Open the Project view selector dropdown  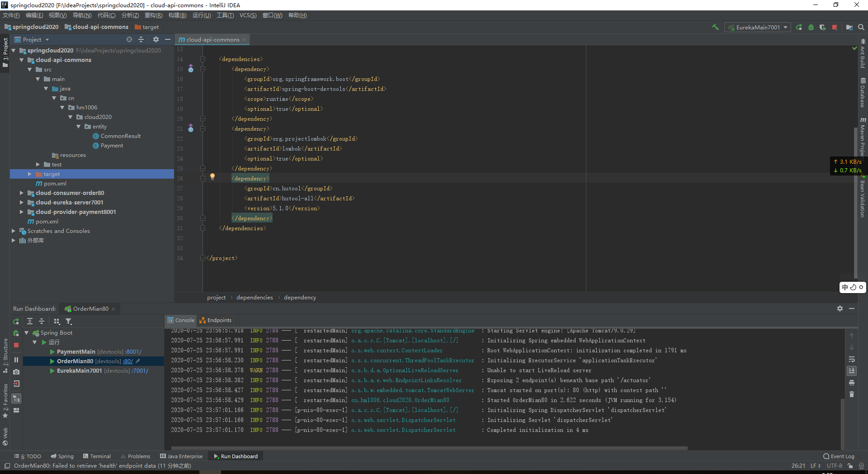point(32,39)
